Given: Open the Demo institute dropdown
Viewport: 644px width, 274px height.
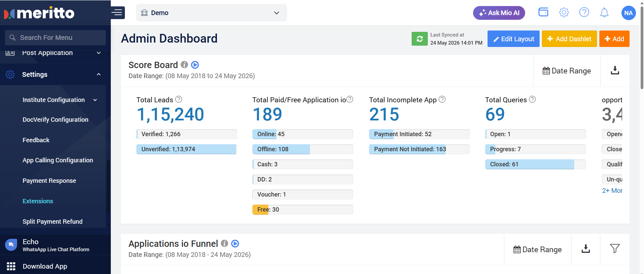Looking at the screenshot, I should pyautogui.click(x=212, y=13).
